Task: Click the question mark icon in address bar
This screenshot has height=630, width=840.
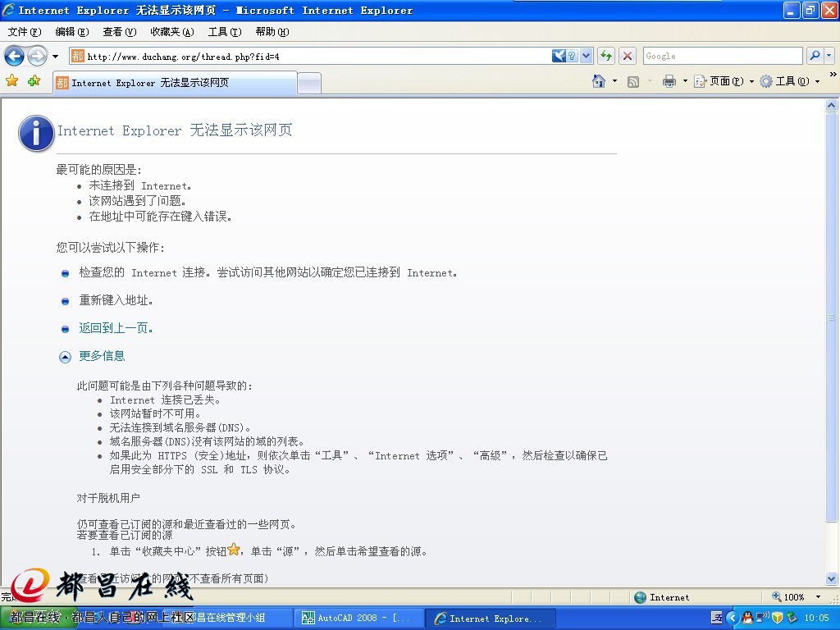Action: pyautogui.click(x=572, y=56)
